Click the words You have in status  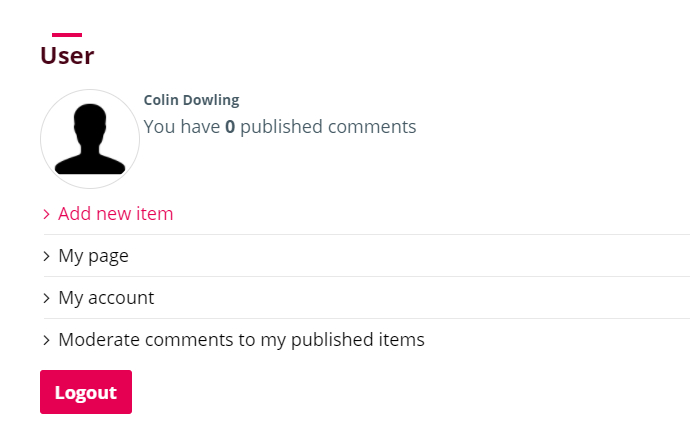tap(182, 127)
